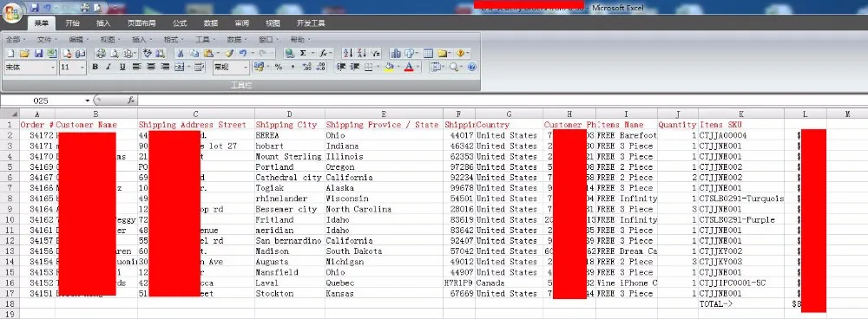Sort descending Z to A
868x319 pixels.
pyautogui.click(x=361, y=53)
